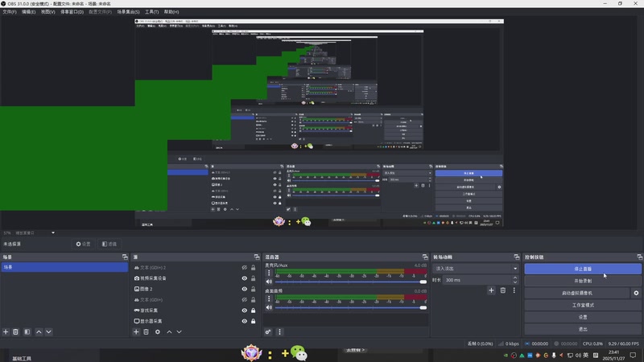Unlock the 显示器采集 source
This screenshot has height=362, width=644.
point(253,321)
